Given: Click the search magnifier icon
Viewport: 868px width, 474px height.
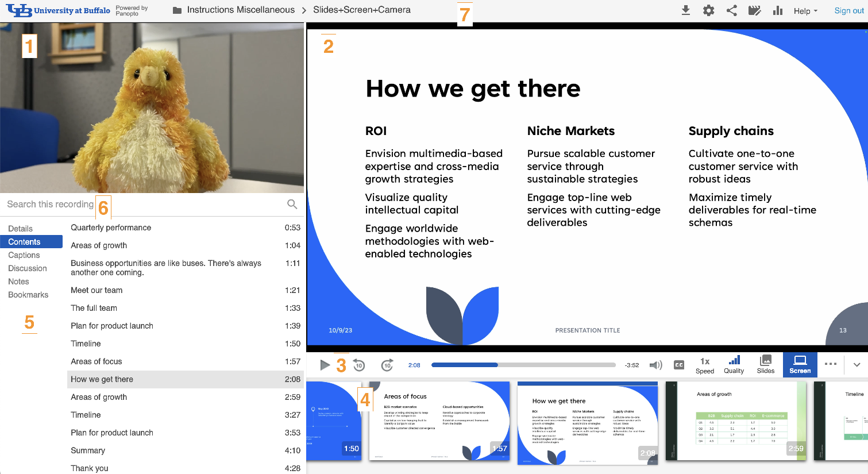Looking at the screenshot, I should coord(292,204).
